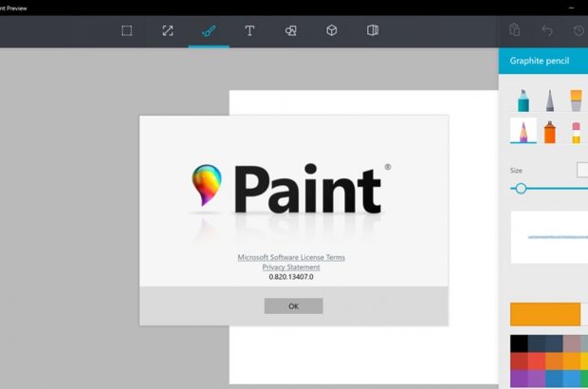Open the 2D shapes and stickers tool
Screen dimensions: 588x389
click(x=290, y=30)
